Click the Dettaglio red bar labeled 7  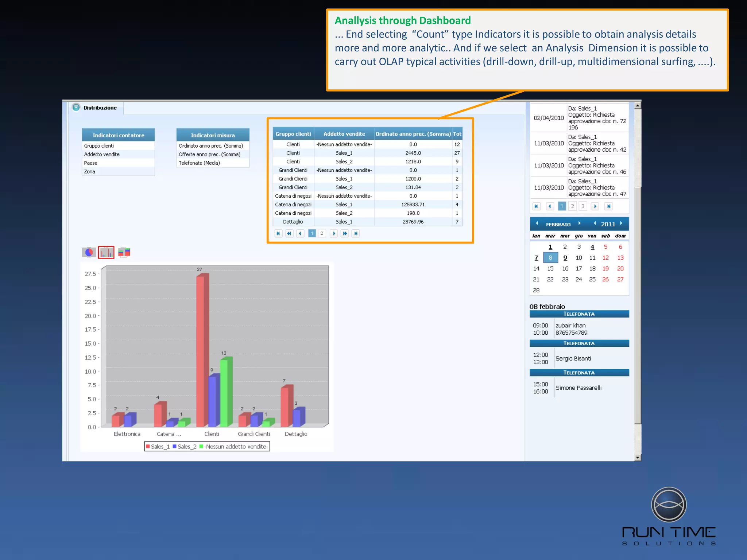pos(287,406)
